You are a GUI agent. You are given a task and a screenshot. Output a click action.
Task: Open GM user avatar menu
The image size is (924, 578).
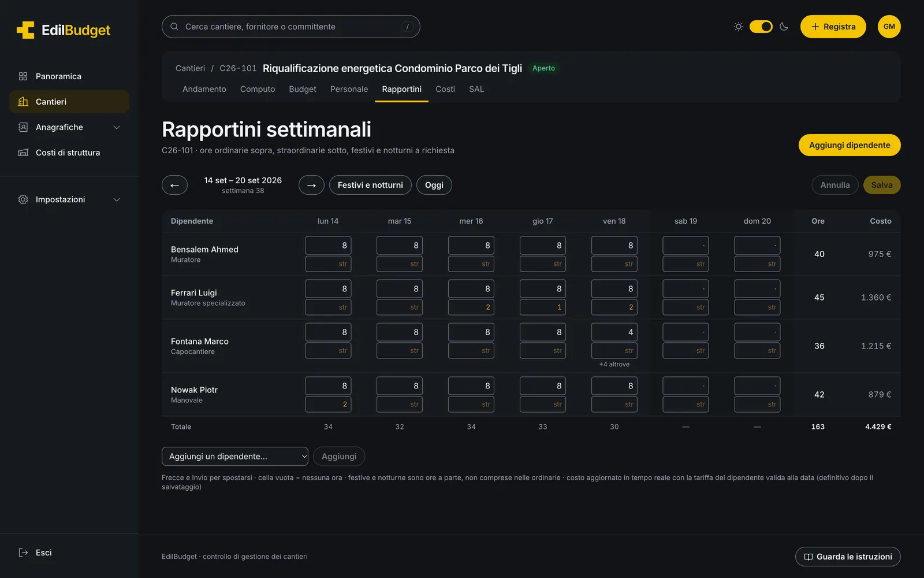click(x=889, y=27)
